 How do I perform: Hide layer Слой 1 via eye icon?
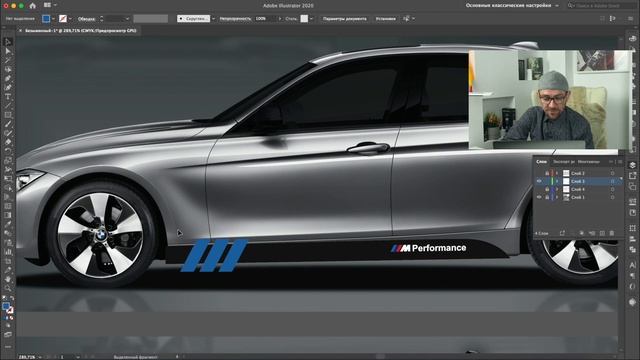tap(539, 197)
